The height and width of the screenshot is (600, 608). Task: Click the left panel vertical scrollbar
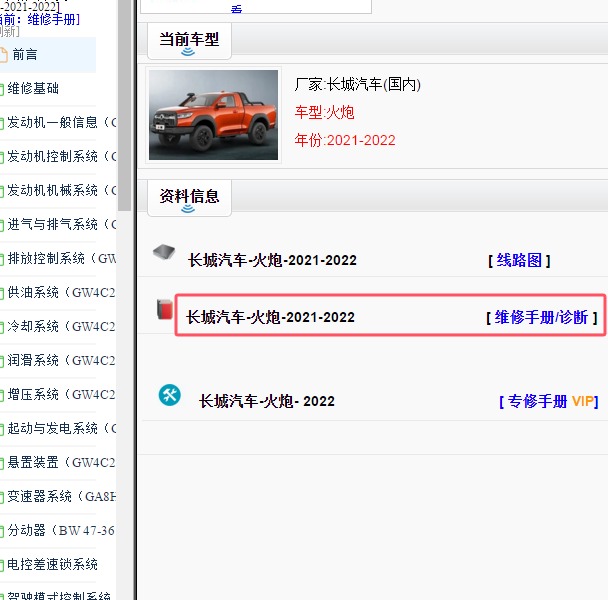click(124, 105)
